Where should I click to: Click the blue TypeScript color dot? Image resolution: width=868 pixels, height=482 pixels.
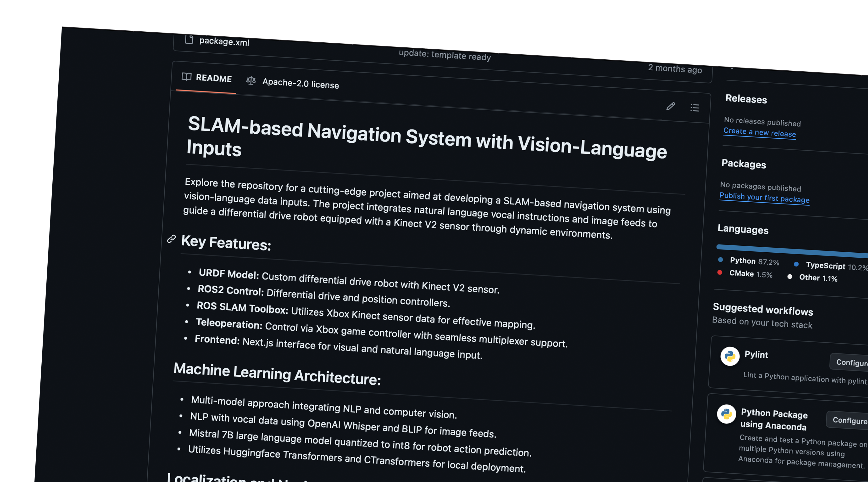pos(796,264)
